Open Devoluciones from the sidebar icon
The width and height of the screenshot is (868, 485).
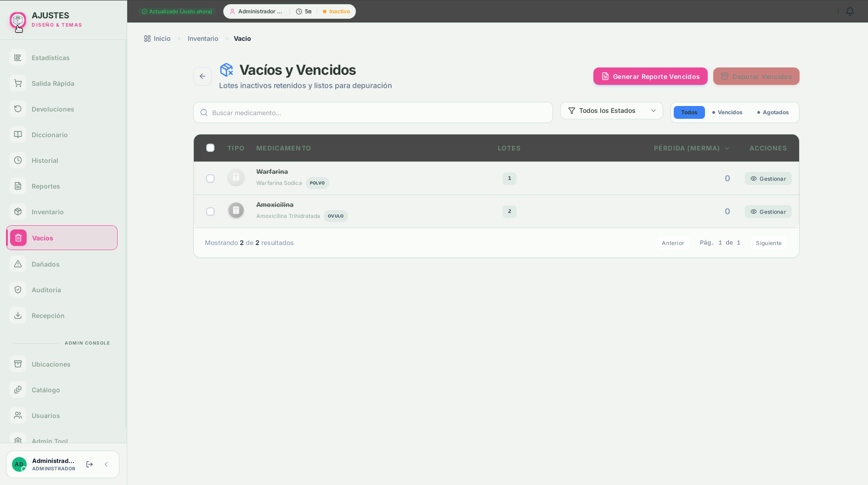tap(18, 109)
